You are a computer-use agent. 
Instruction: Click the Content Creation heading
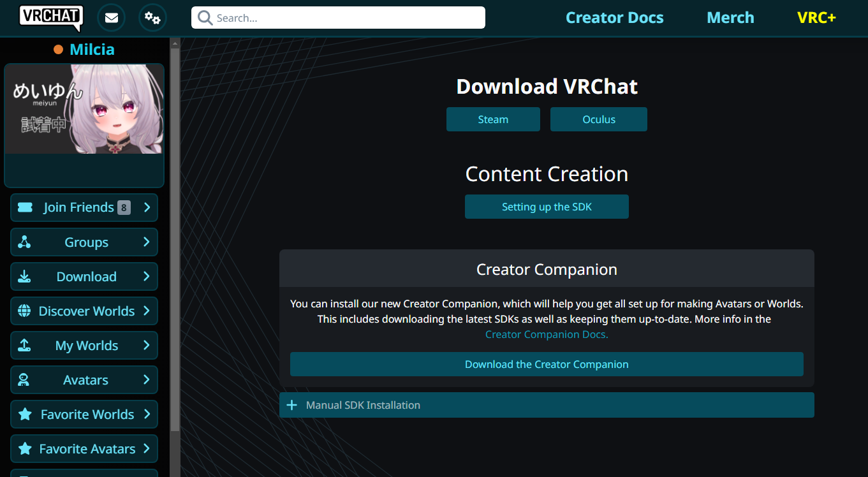[547, 173]
